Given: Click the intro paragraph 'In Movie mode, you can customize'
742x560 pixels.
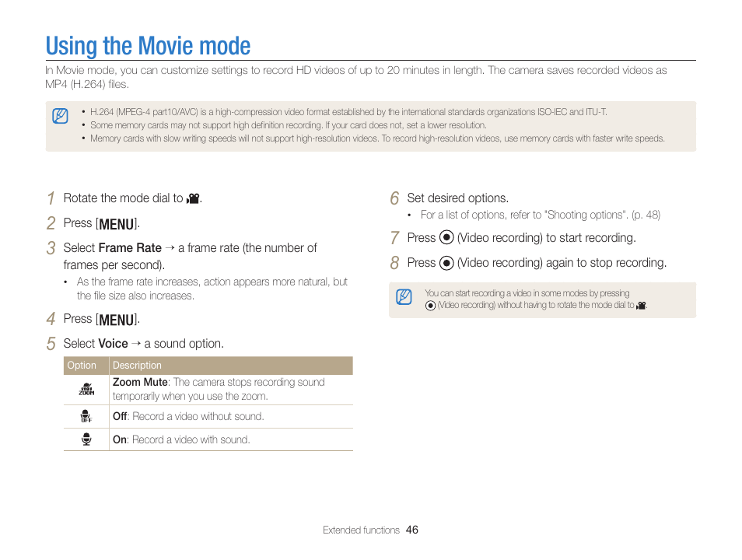Looking at the screenshot, I should point(356,77).
